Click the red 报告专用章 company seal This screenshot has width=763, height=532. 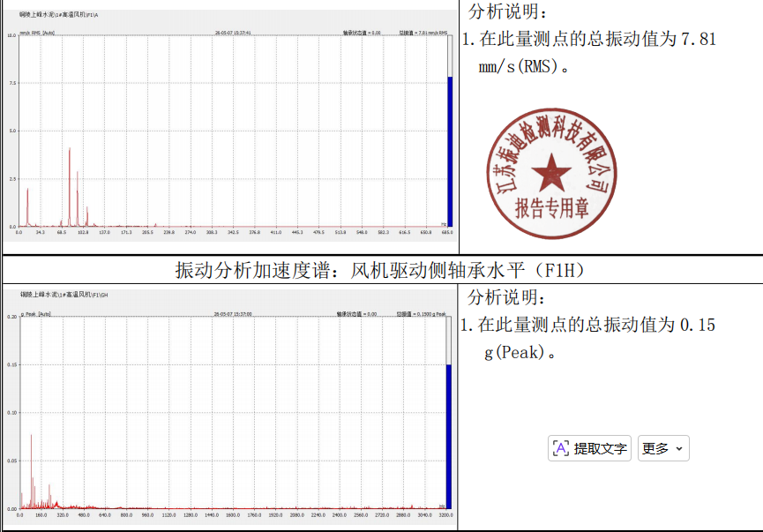(x=552, y=174)
